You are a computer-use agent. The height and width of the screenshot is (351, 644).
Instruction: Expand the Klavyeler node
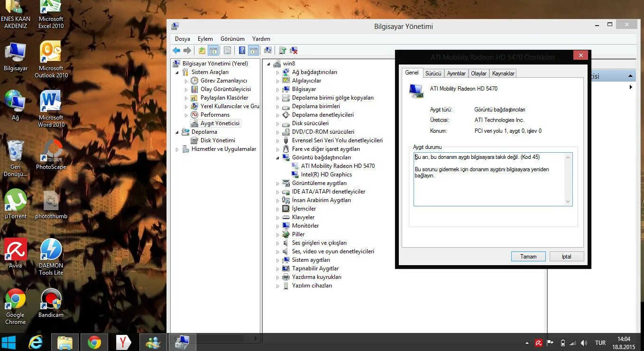278,218
